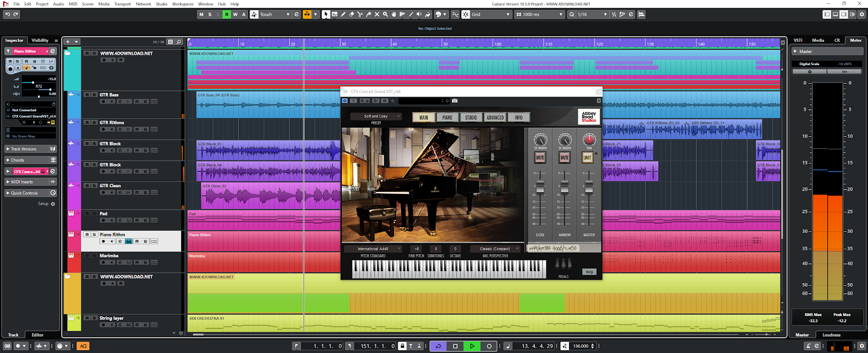The width and height of the screenshot is (868, 353).
Task: Adjust the Master fader in CFX plugin
Action: tap(589, 187)
